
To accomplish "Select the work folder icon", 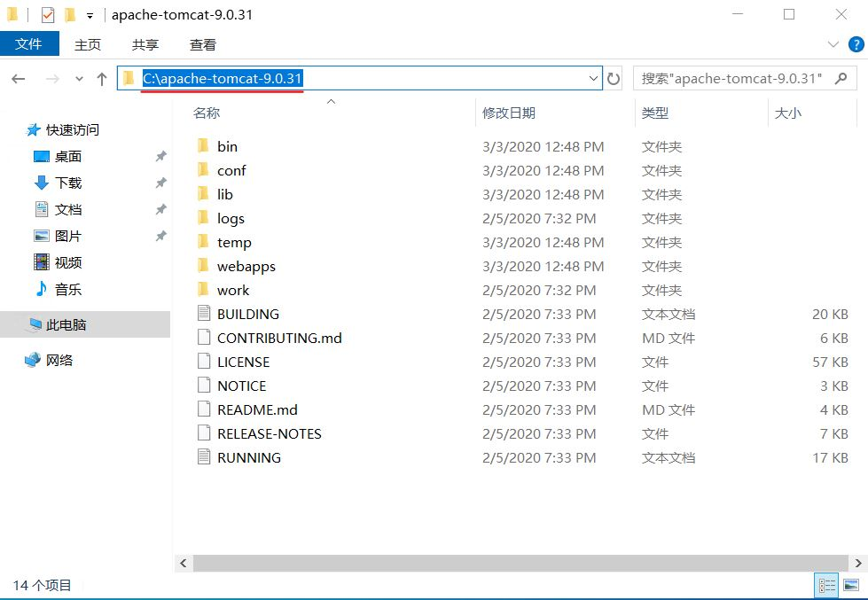I will coord(203,289).
